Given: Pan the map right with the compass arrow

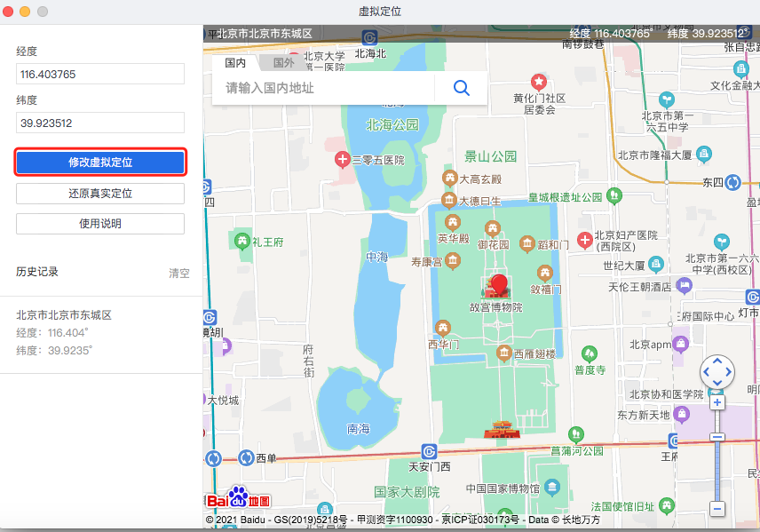Looking at the screenshot, I should 728,372.
